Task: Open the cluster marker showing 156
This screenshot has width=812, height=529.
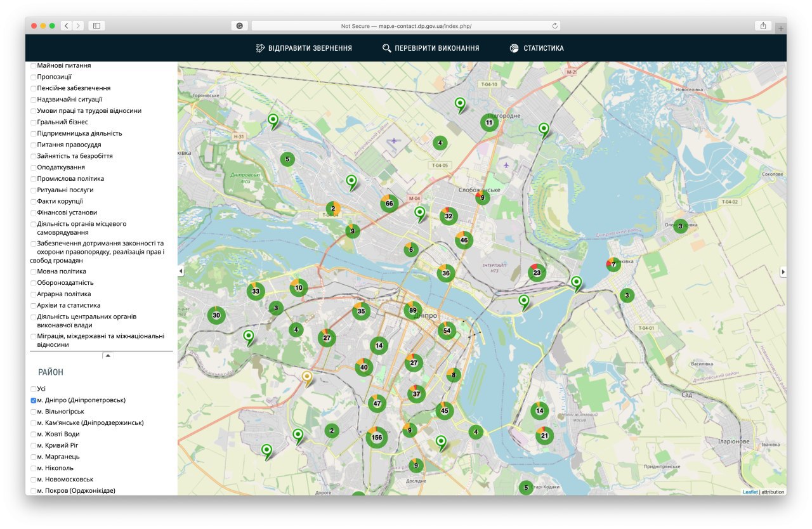Action: [377, 438]
